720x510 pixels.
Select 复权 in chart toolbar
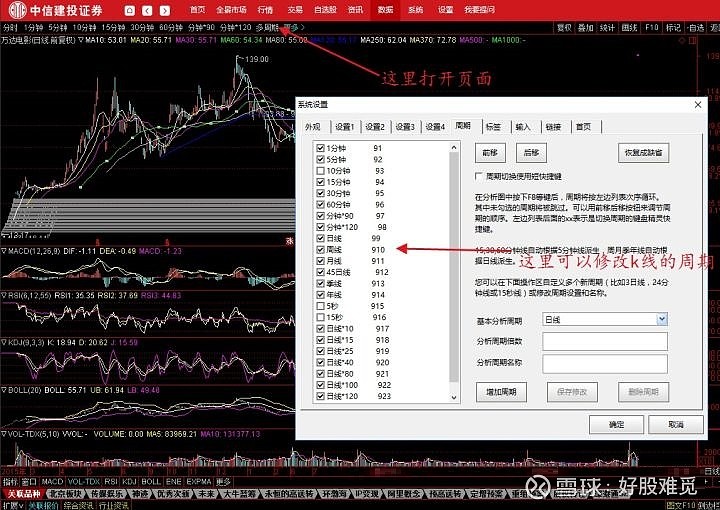coord(564,28)
